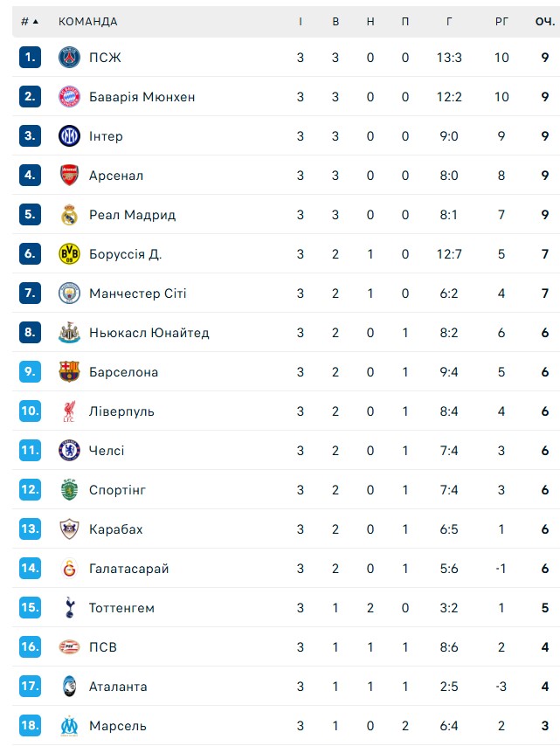The height and width of the screenshot is (746, 560).
Task: Click the PSG club crest icon
Action: [x=69, y=58]
